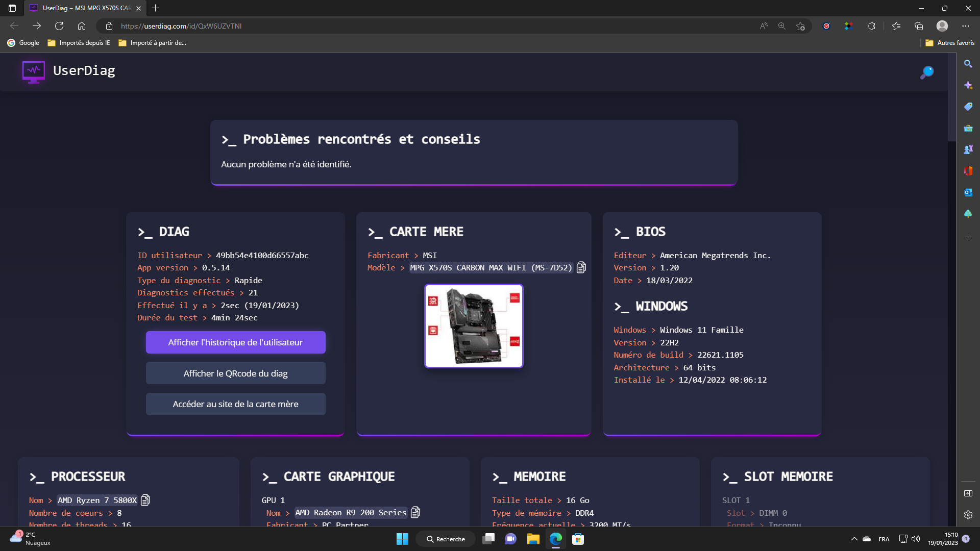
Task: Copy the AMD Ryzen 7 5800X processor name
Action: (145, 500)
